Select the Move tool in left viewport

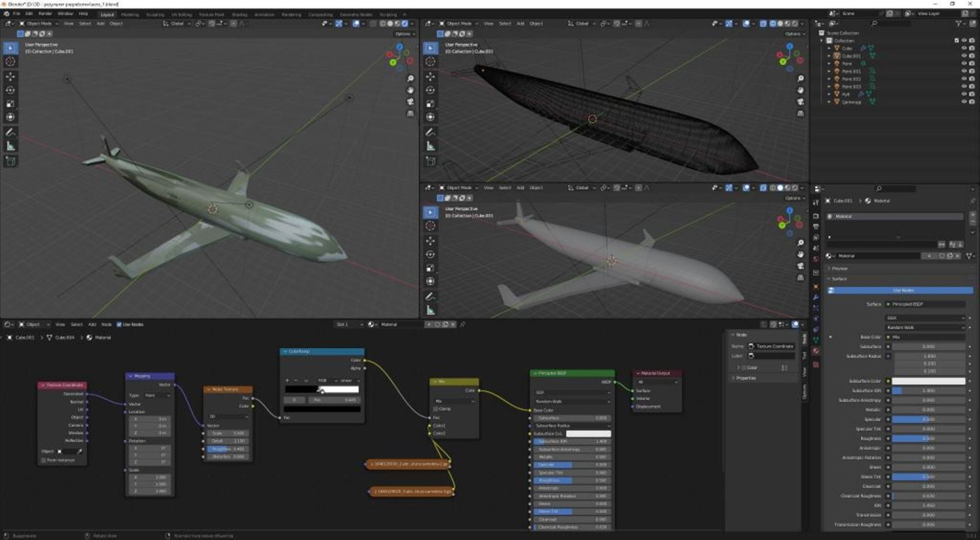pyautogui.click(x=10, y=77)
